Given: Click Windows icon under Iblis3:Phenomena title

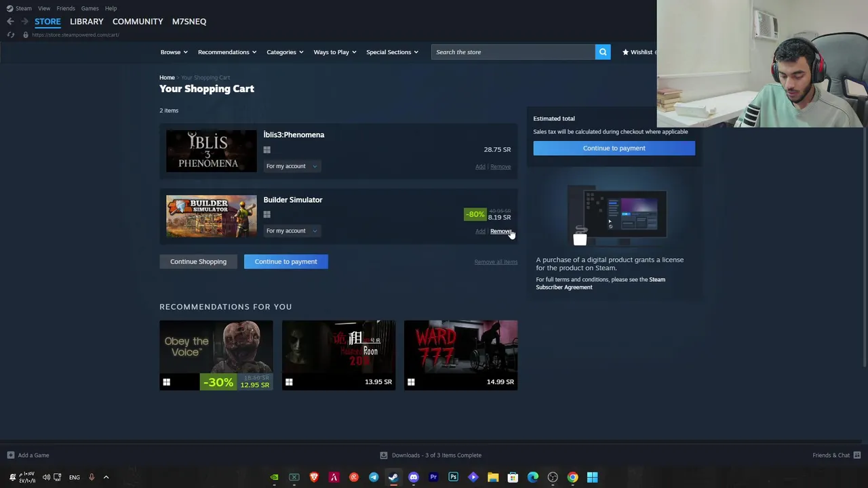Looking at the screenshot, I should pos(267,150).
